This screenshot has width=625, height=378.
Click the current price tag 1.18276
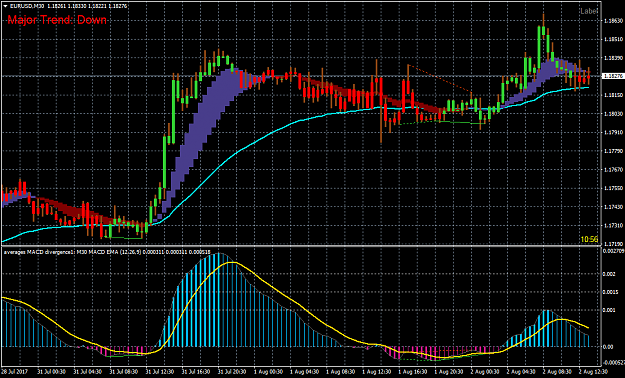click(612, 76)
